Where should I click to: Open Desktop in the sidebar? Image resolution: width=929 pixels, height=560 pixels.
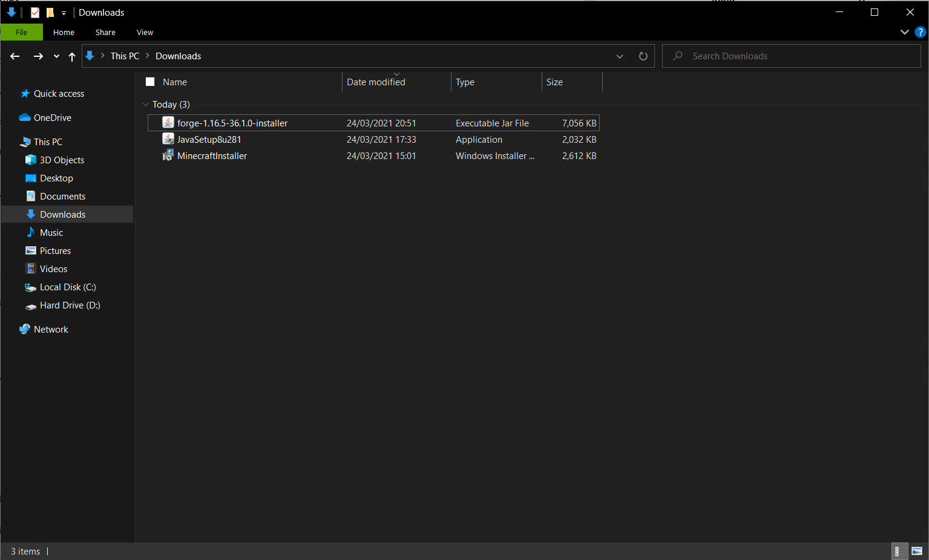coord(56,178)
